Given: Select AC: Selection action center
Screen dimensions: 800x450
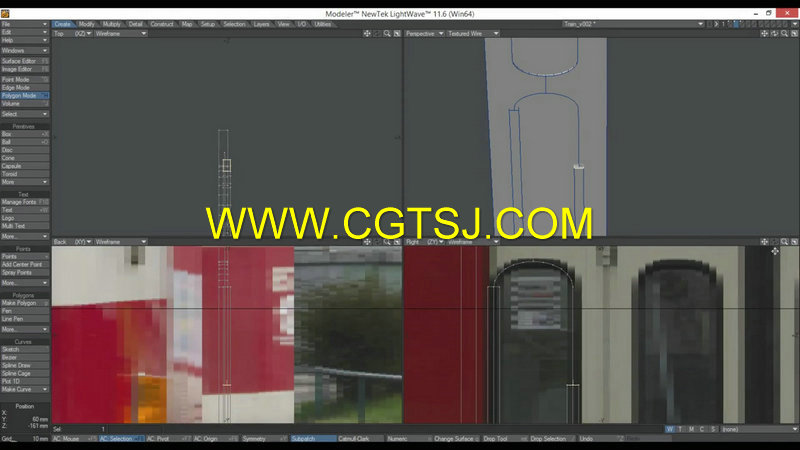Looking at the screenshot, I should coord(121,439).
